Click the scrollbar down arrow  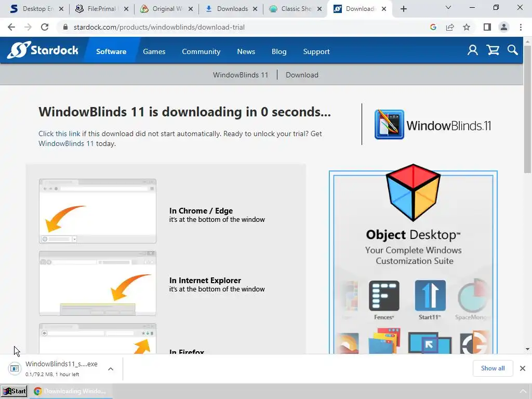coord(527,349)
